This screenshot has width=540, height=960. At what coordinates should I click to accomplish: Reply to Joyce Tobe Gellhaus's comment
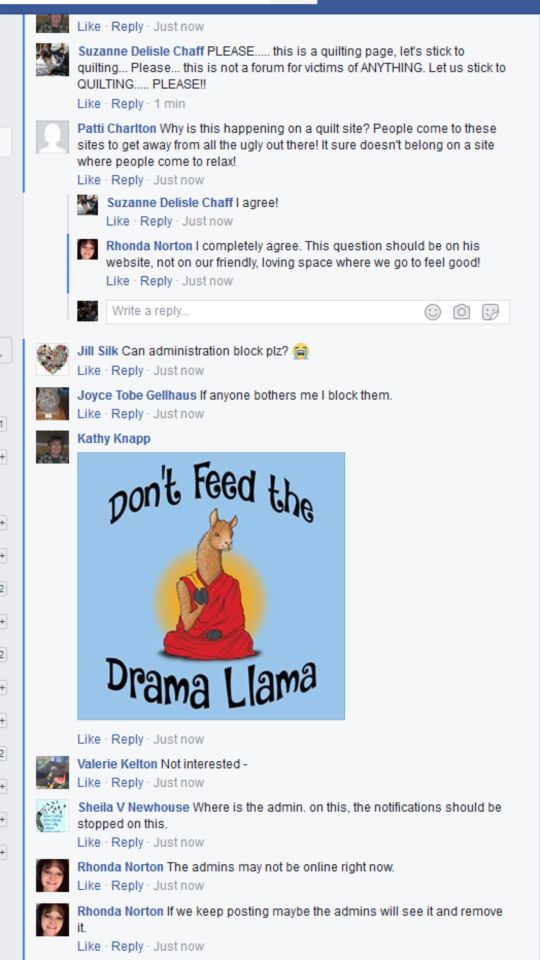coord(127,414)
